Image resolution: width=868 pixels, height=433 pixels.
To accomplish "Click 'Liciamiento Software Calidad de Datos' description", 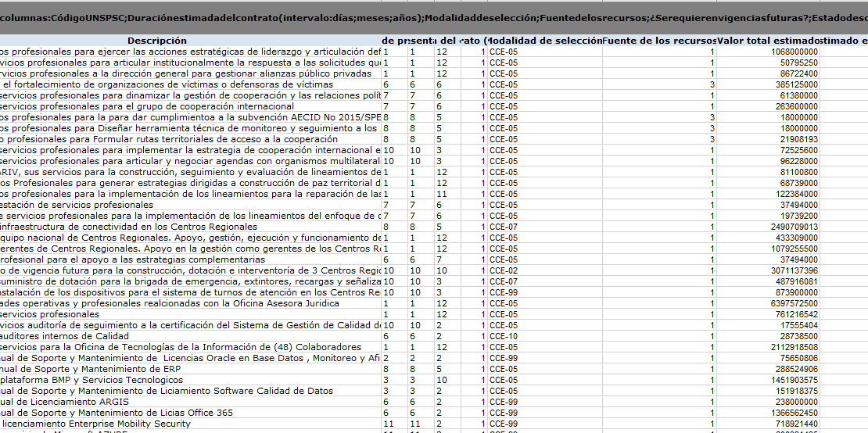I will (x=191, y=391).
